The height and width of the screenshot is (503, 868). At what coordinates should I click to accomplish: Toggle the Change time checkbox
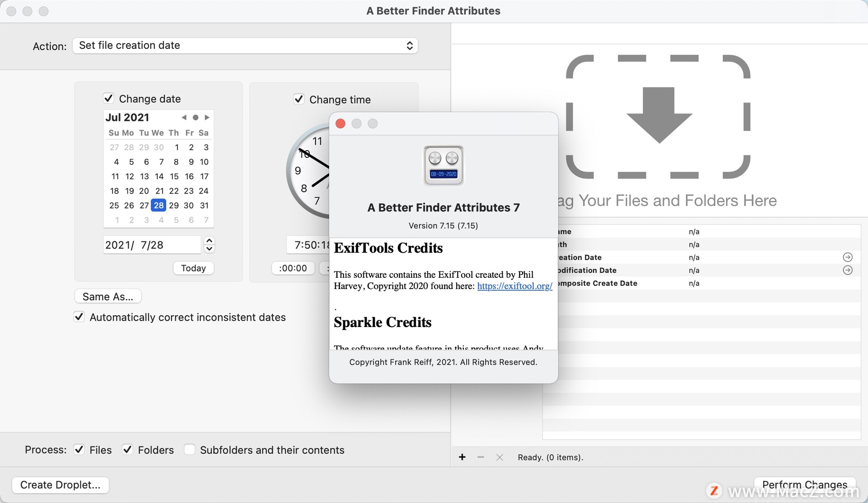pos(299,99)
